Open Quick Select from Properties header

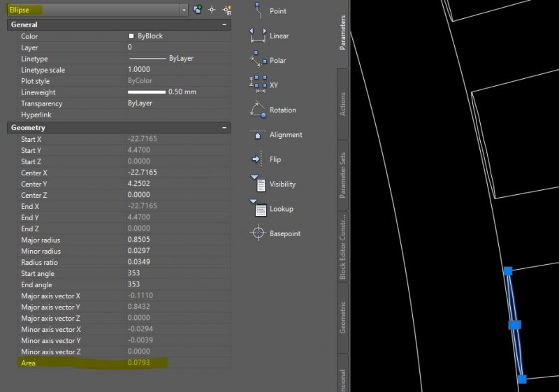click(x=226, y=10)
